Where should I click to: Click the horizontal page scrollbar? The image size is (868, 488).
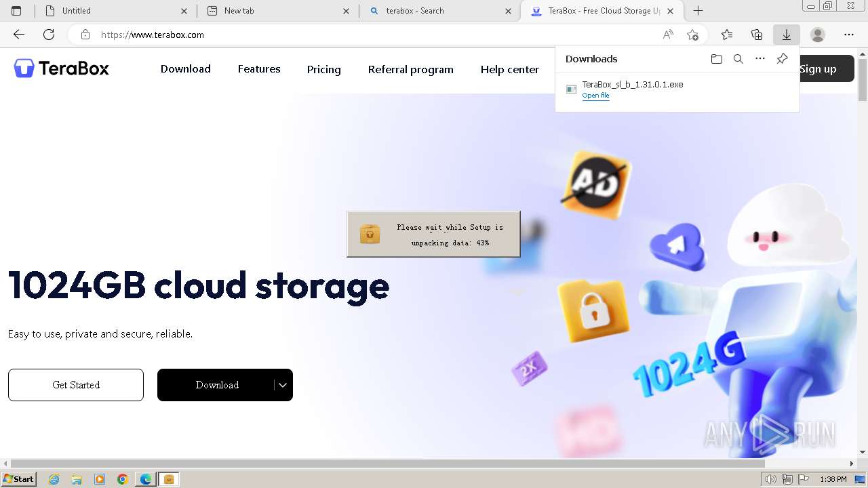(x=388, y=464)
